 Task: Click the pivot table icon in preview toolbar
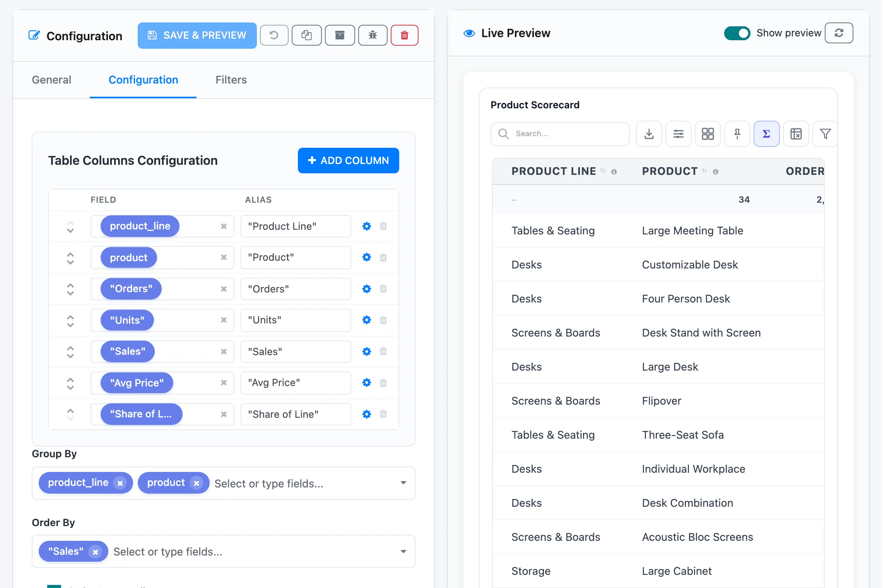pos(796,134)
